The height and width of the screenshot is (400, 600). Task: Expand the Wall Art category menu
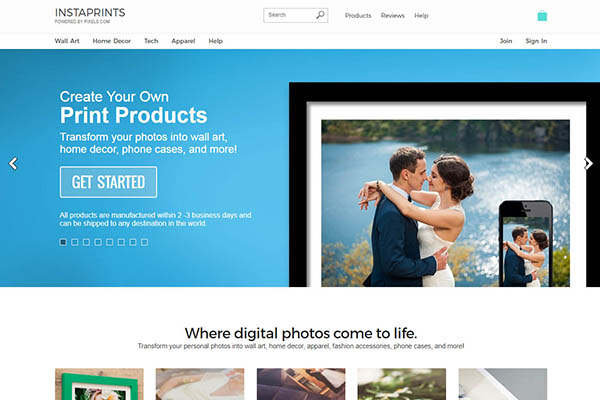click(67, 41)
